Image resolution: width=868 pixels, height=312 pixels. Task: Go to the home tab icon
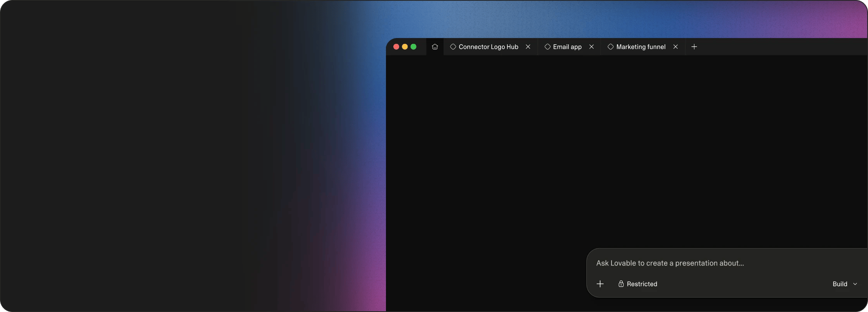(x=435, y=47)
